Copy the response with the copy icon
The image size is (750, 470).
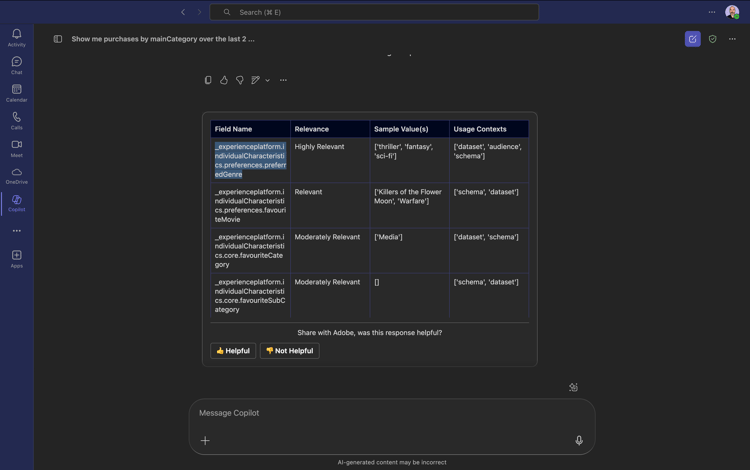208,80
